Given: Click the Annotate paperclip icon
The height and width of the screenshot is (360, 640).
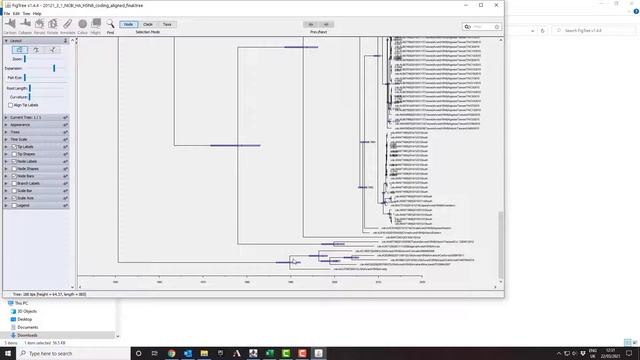Looking at the screenshot, I should tap(68, 24).
